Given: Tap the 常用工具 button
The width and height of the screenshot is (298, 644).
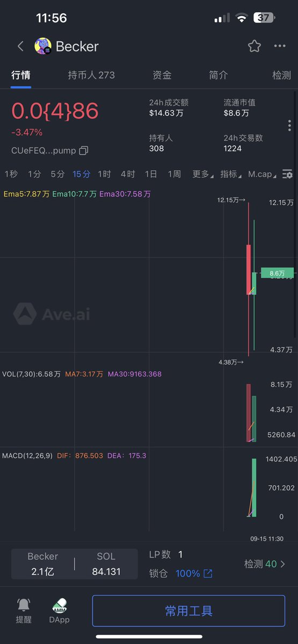Looking at the screenshot, I should (x=188, y=611).
